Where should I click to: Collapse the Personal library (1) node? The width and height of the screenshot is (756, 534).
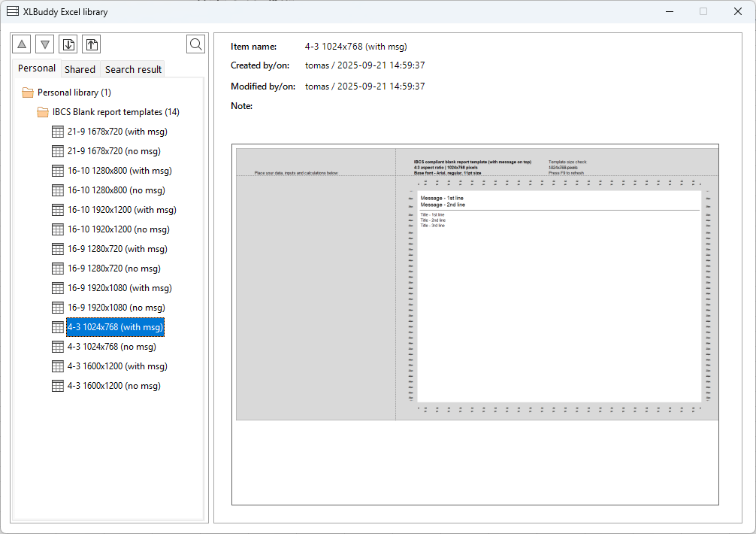click(x=74, y=93)
